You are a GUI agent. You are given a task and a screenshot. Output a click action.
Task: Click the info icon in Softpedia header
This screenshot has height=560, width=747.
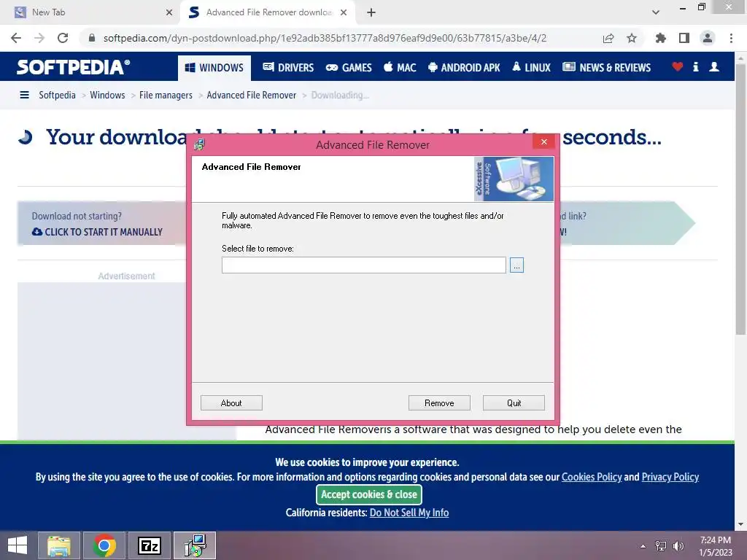point(695,66)
